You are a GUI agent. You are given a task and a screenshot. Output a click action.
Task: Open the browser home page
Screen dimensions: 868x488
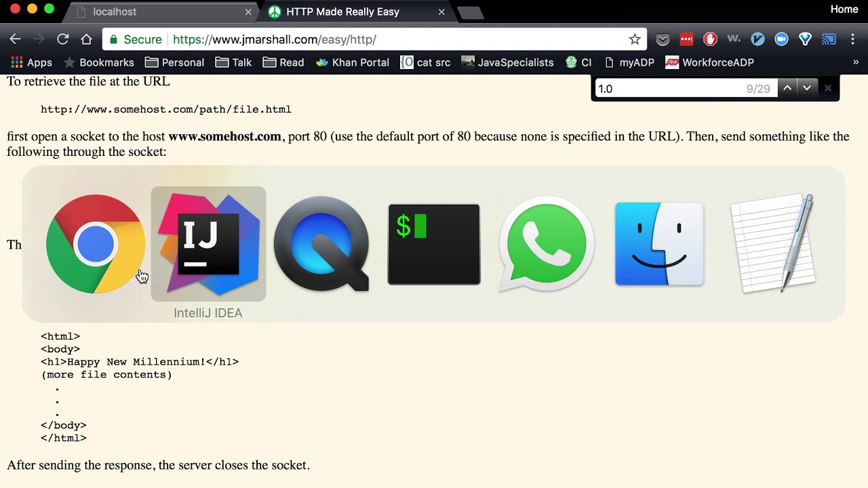pyautogui.click(x=86, y=39)
